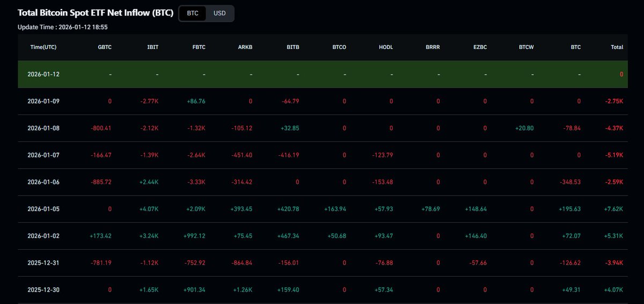This screenshot has height=304, width=644.
Task: Click the Time(UTC) column header
Action: click(x=43, y=47)
